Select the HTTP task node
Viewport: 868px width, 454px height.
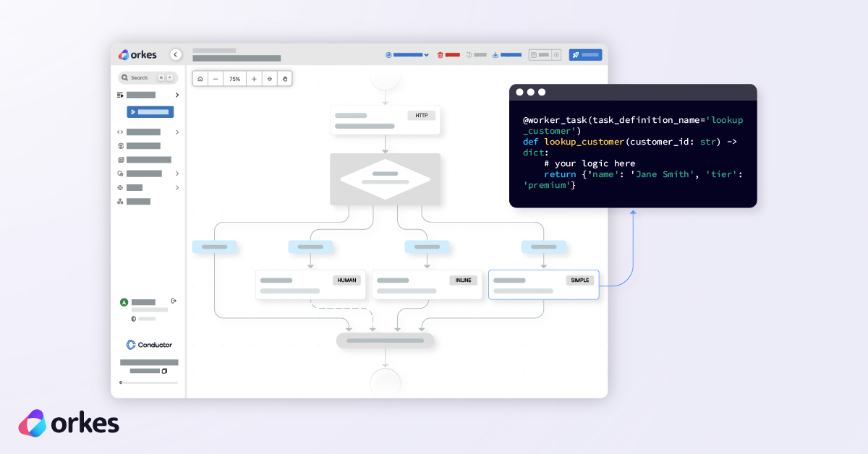coord(385,120)
